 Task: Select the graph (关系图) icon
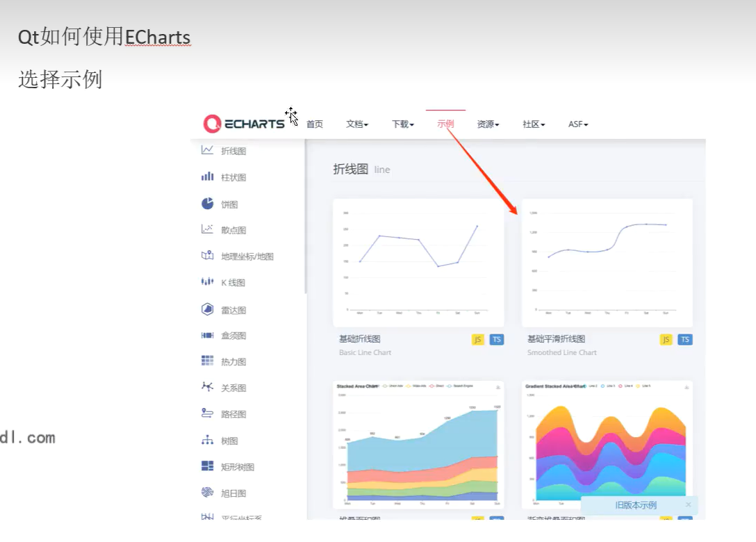tap(207, 387)
